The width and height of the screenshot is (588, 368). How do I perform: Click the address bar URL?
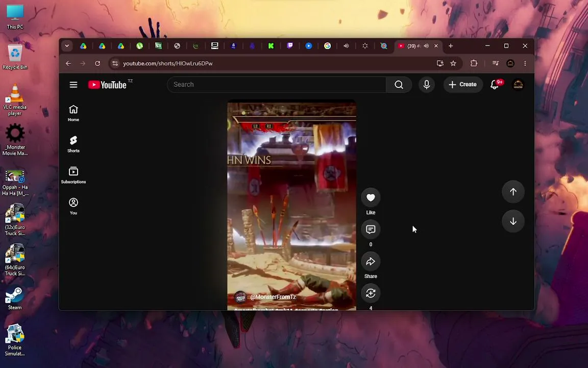tap(167, 63)
